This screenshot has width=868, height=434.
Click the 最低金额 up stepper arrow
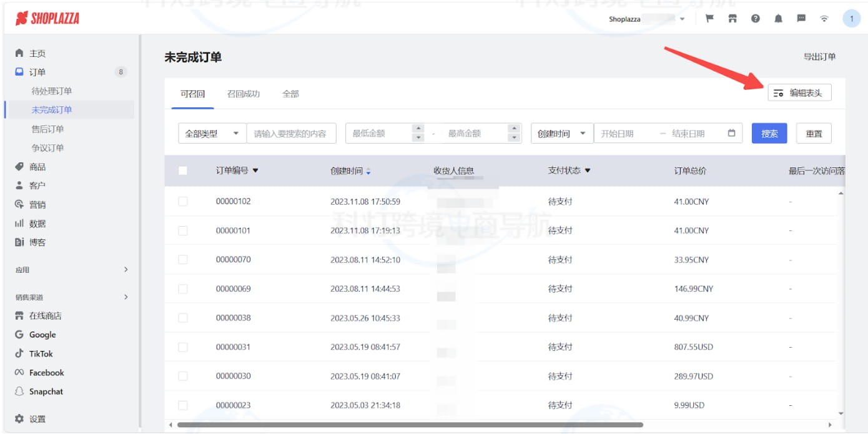[x=417, y=129]
